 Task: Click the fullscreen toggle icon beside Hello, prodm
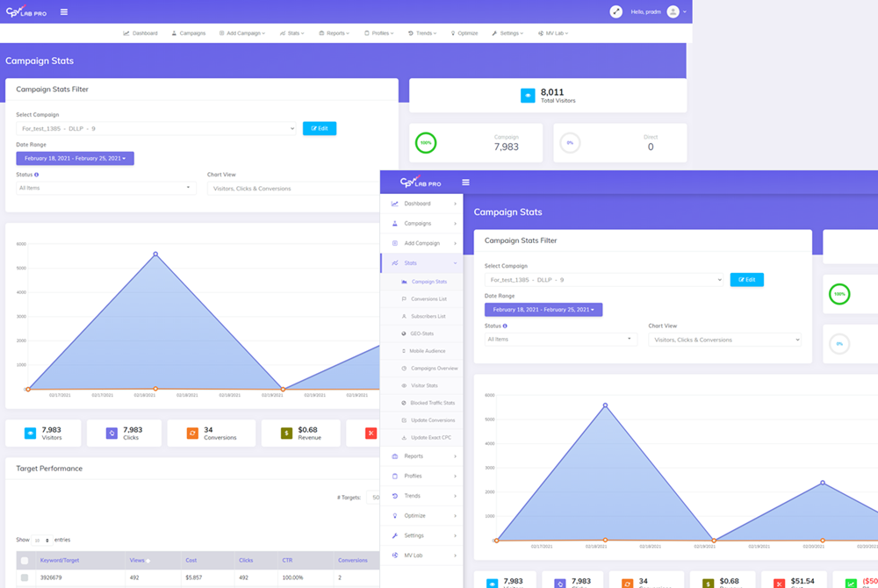click(616, 11)
